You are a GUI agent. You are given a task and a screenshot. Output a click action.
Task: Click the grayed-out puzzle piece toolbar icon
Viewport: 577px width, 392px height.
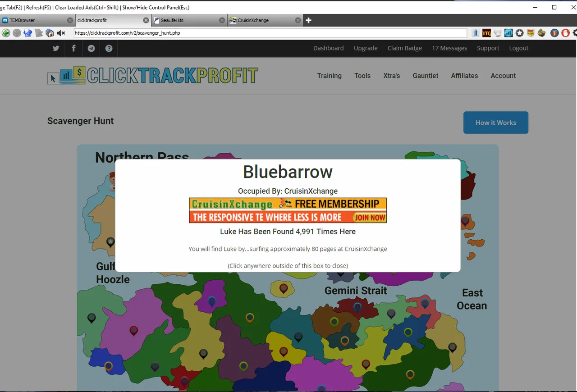point(39,33)
